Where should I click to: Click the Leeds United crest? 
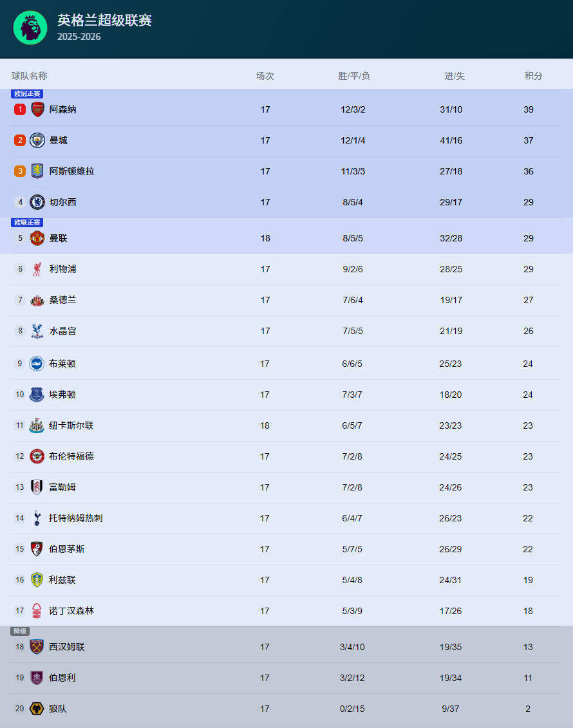click(x=37, y=580)
